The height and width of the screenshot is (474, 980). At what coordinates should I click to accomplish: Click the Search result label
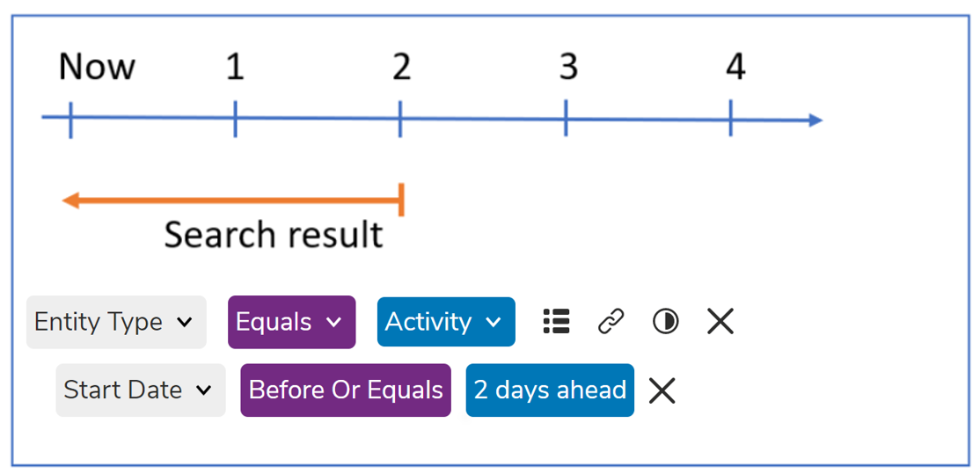pyautogui.click(x=273, y=235)
